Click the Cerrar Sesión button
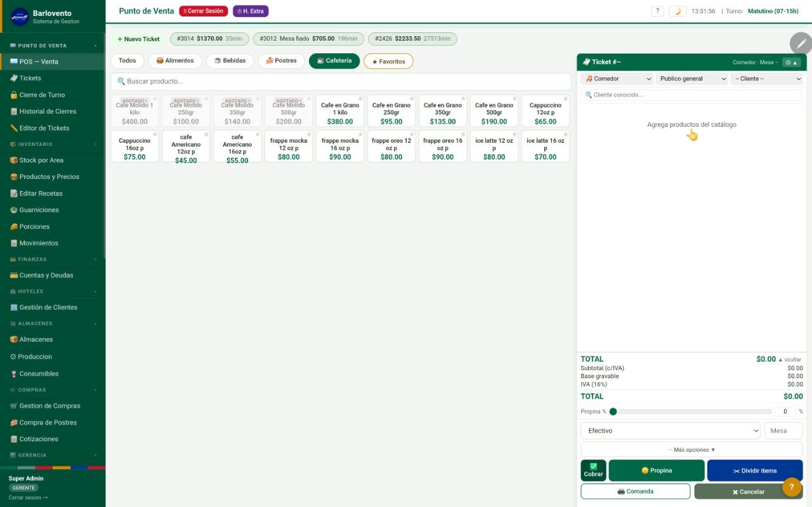812x507 pixels. (204, 11)
